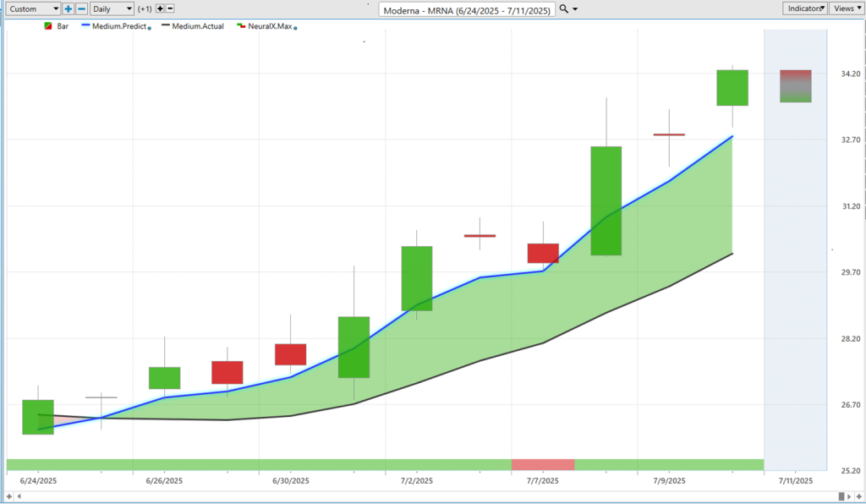Screen dimensions: 866x504
Task: Click the 28.20 price axis label
Action: click(x=851, y=338)
